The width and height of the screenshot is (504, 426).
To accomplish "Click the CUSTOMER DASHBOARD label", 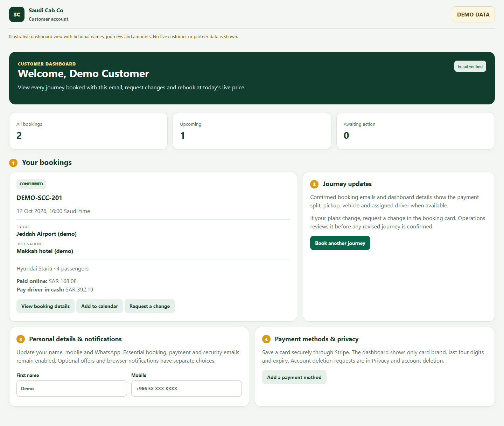I will click(47, 64).
